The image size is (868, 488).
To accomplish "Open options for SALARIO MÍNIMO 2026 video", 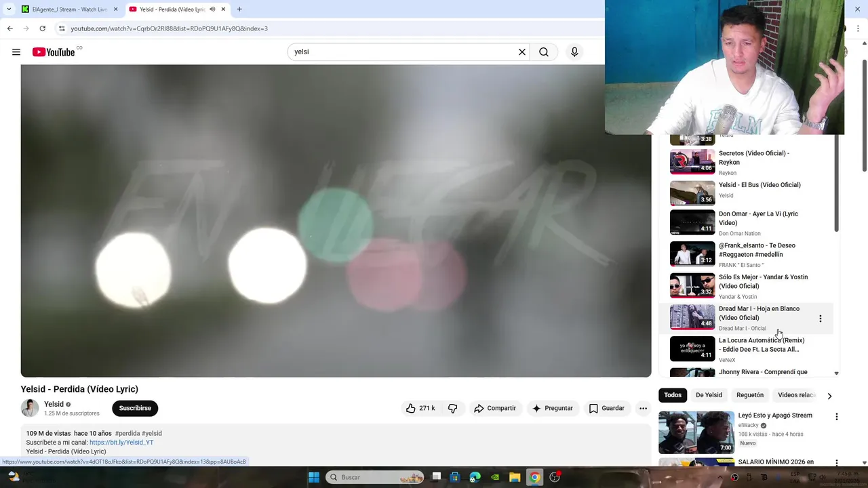I will 836,463.
